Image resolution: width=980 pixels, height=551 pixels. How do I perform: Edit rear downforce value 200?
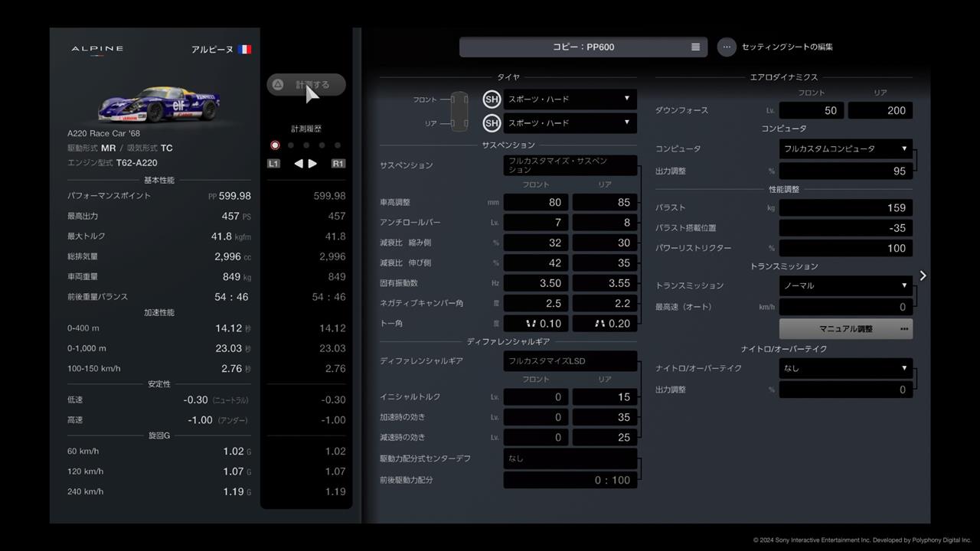click(880, 111)
